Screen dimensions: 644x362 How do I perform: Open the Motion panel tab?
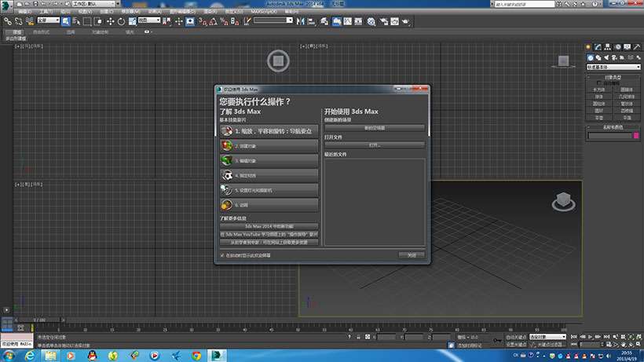coord(617,47)
